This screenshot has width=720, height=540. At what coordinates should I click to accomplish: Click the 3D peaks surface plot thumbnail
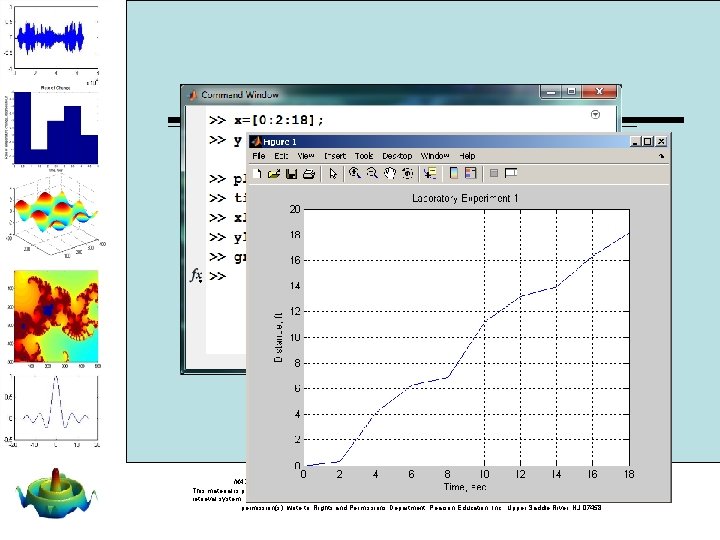point(55,217)
